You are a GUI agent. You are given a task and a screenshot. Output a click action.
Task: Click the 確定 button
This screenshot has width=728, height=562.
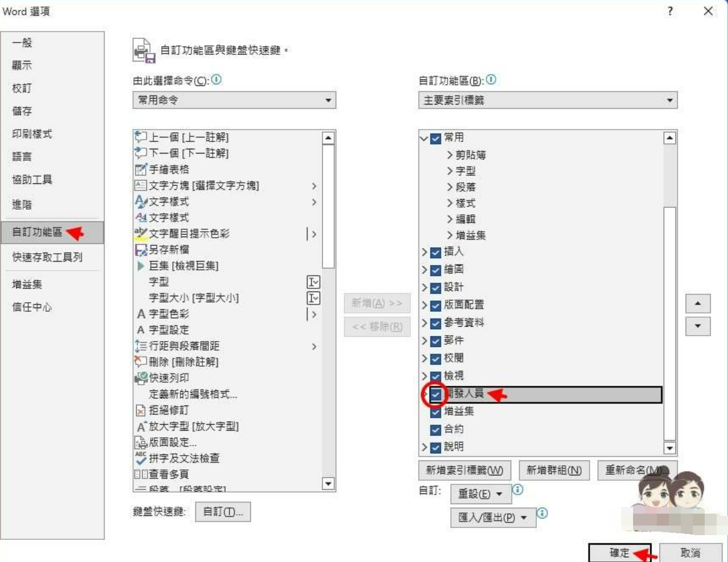point(619,552)
